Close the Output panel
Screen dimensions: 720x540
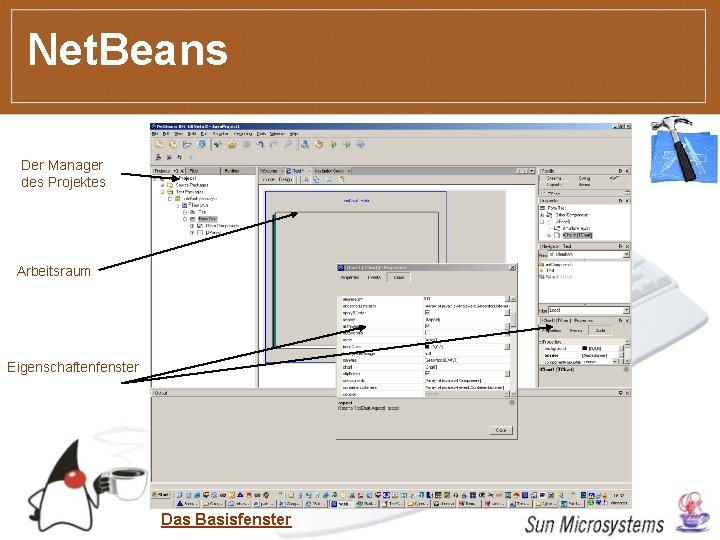pos(627,393)
